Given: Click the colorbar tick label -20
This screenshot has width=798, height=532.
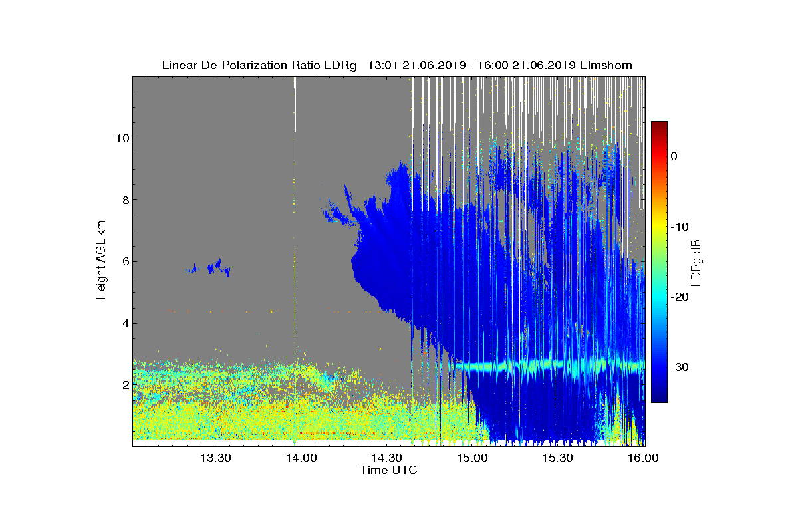Looking at the screenshot, I should (680, 297).
